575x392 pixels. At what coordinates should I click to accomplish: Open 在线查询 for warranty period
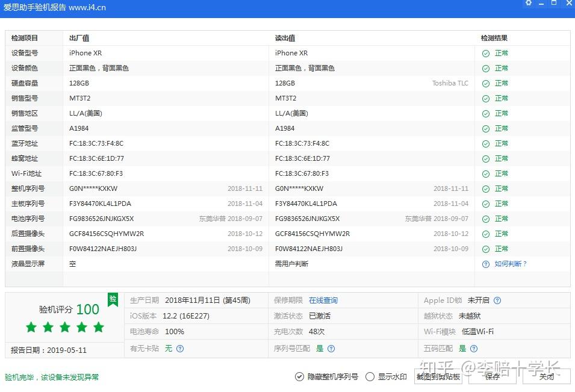[x=324, y=300]
